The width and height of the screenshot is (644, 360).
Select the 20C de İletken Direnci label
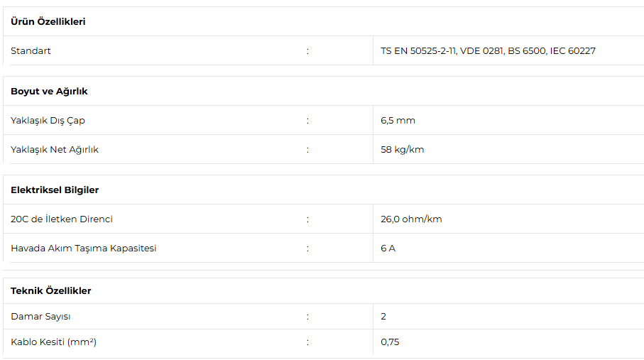(62, 219)
